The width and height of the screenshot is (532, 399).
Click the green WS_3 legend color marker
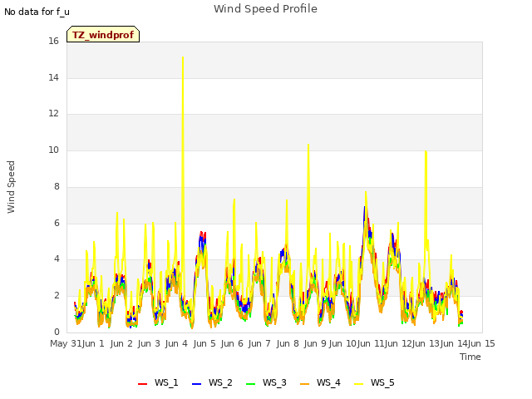coord(251,384)
